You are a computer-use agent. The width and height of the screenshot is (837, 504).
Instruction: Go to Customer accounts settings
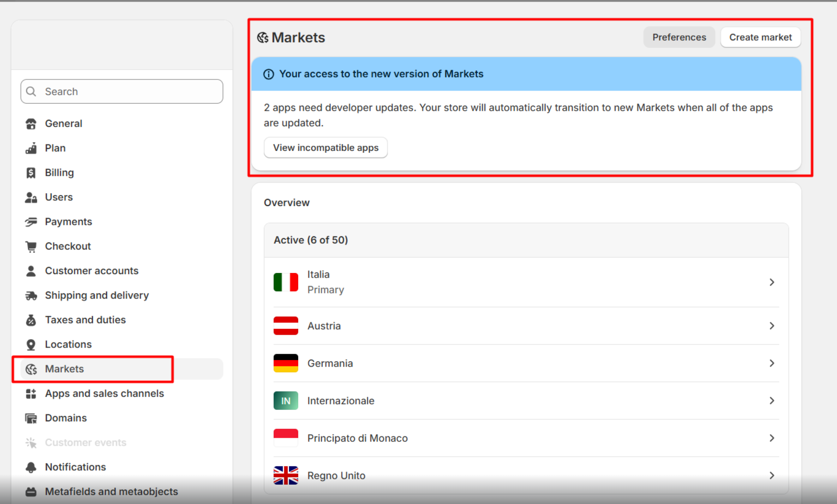(x=91, y=271)
